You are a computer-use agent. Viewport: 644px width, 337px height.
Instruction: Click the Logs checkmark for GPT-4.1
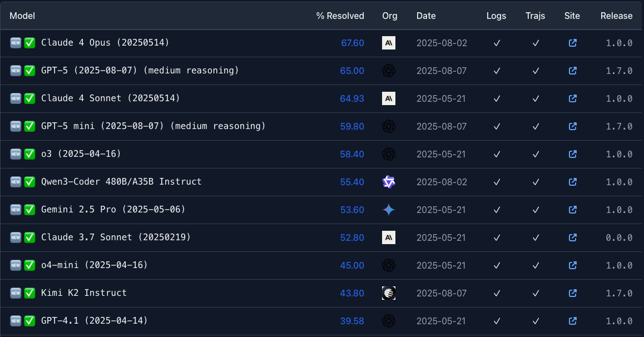497,321
